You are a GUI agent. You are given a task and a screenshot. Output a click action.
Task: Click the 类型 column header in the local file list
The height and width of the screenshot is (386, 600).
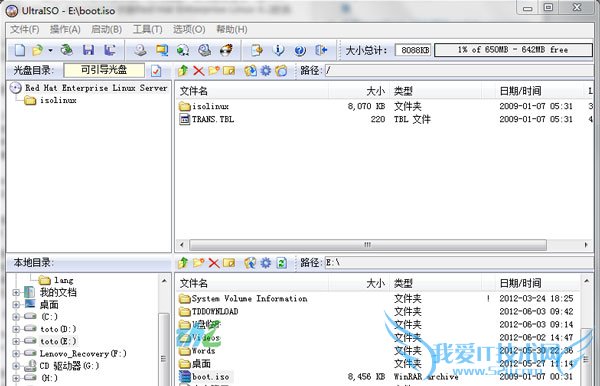pyautogui.click(x=435, y=283)
